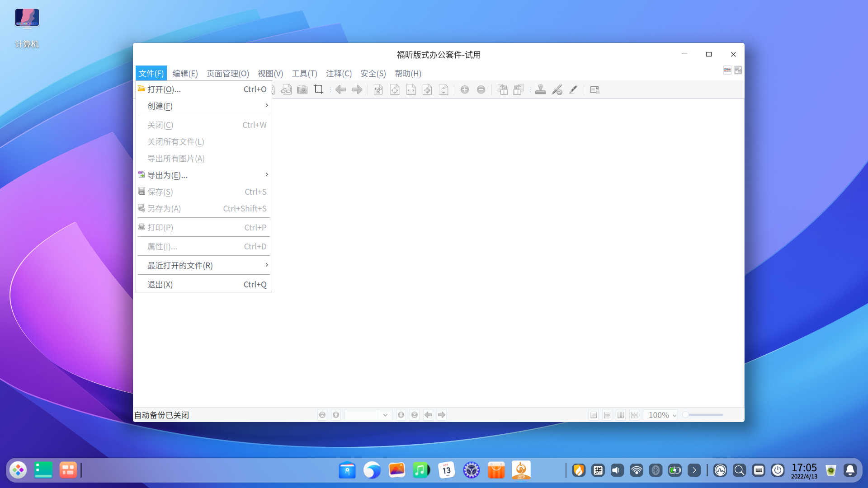Switch to single page layout view
Image resolution: width=868 pixels, height=488 pixels.
coord(594,415)
